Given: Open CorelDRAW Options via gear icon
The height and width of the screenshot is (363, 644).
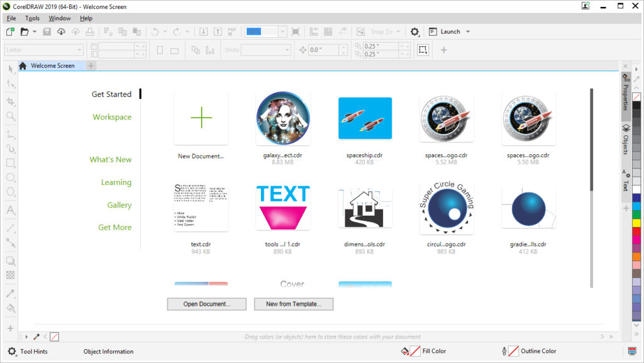Looking at the screenshot, I should coord(414,31).
